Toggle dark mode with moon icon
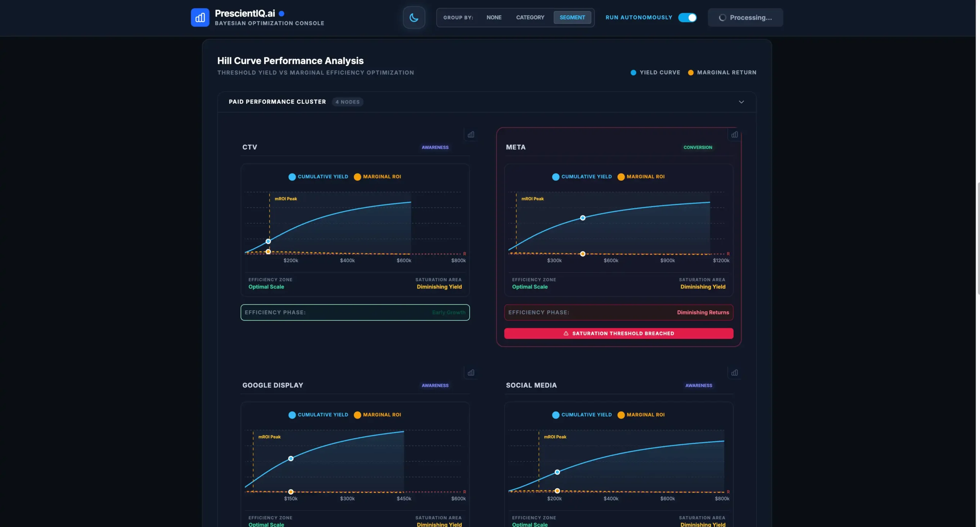The height and width of the screenshot is (527, 980). [414, 18]
